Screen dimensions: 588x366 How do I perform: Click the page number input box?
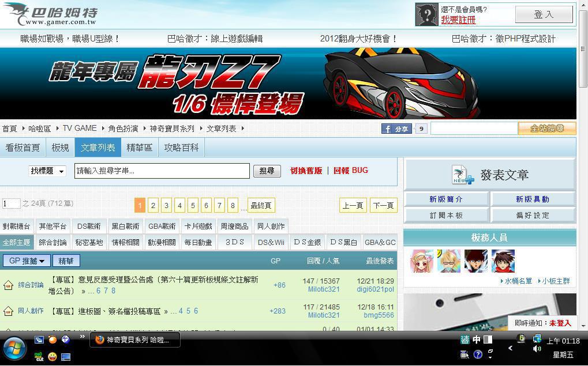click(11, 204)
